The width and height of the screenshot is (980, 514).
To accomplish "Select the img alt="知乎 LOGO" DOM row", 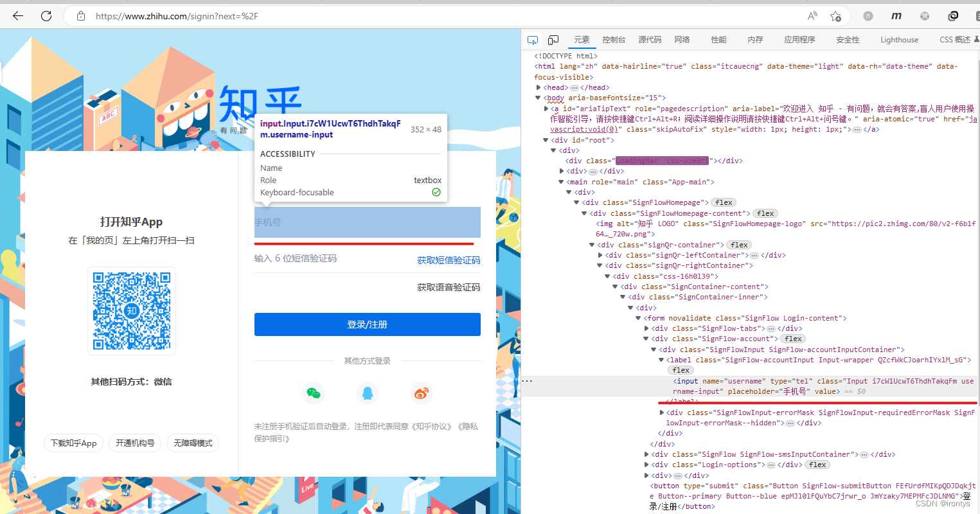I will (786, 229).
